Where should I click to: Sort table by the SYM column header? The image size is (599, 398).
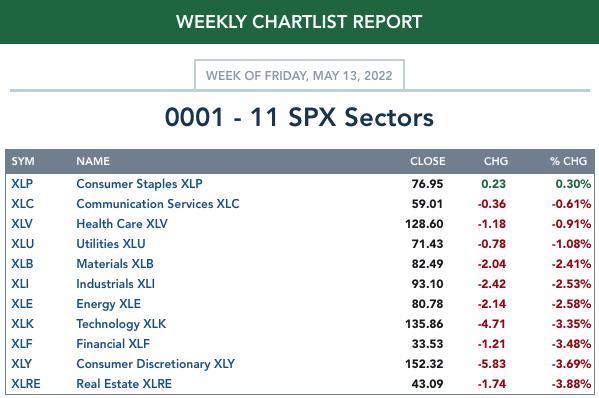pyautogui.click(x=23, y=161)
